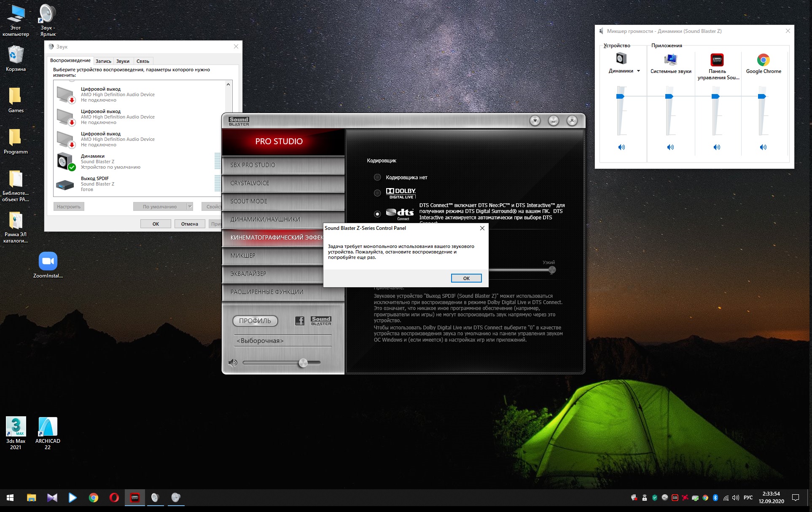The height and width of the screenshot is (512, 812).
Task: Switch to the Связь tab in Sound window
Action: [143, 61]
